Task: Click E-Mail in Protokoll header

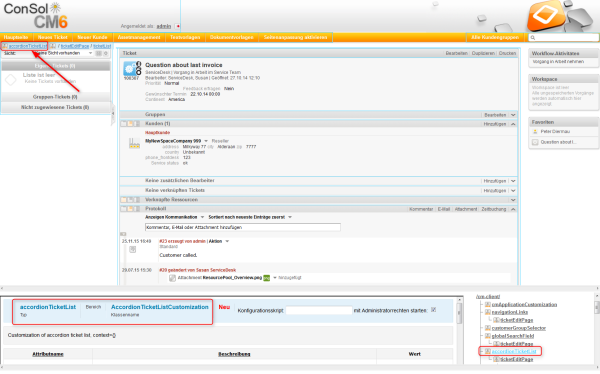Action: [x=444, y=209]
